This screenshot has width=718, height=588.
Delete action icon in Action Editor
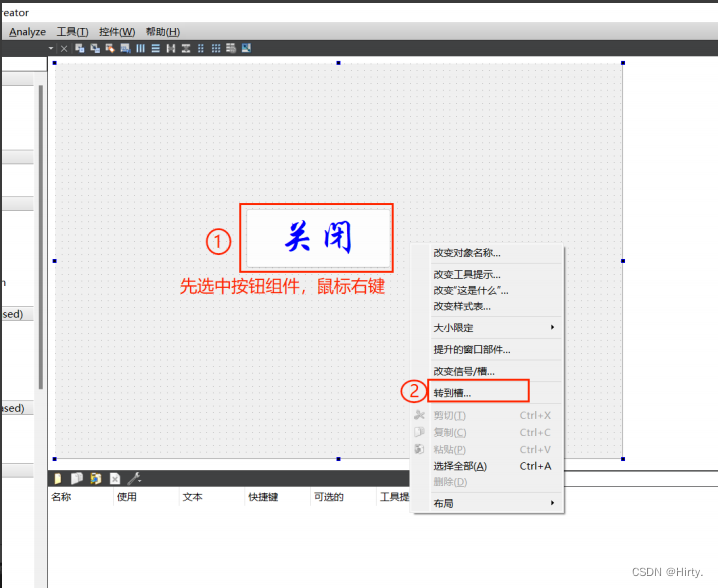coord(115,479)
